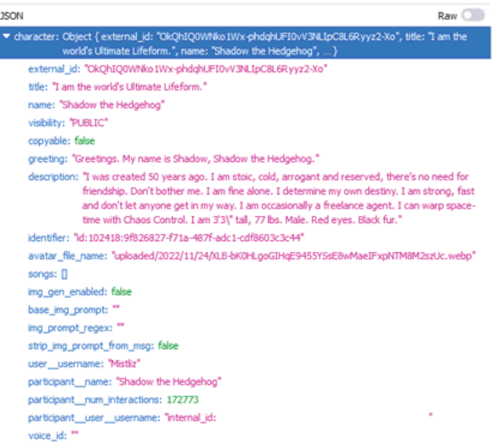The width and height of the screenshot is (504, 446).
Task: Select the "Mistliz" username value
Action: [124, 364]
